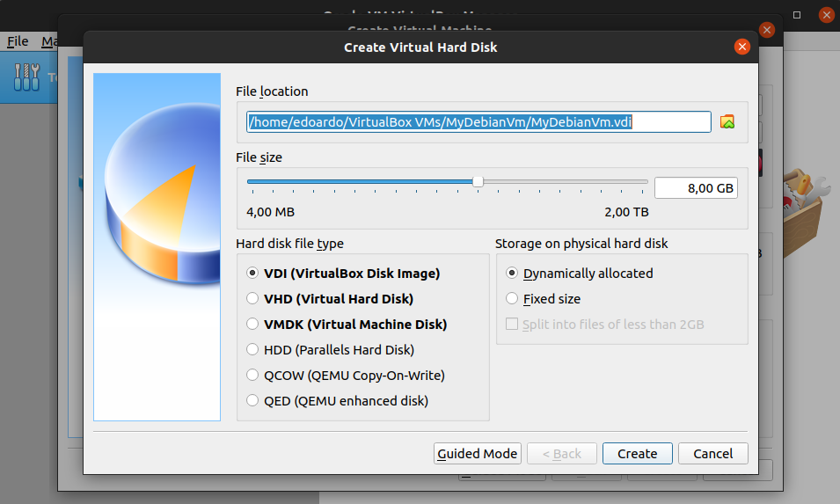The width and height of the screenshot is (840, 504).
Task: Cancel the hard disk creation
Action: pyautogui.click(x=713, y=454)
